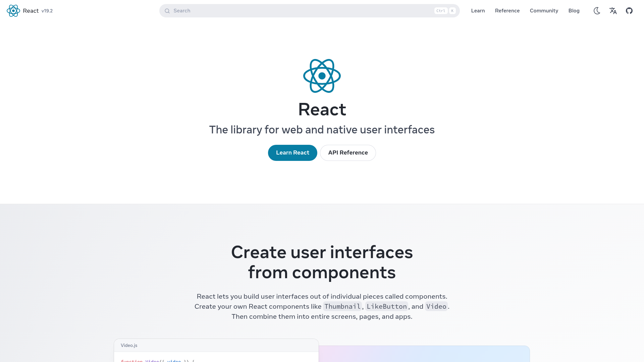
Task: Open the React GitHub repository icon
Action: click(629, 11)
